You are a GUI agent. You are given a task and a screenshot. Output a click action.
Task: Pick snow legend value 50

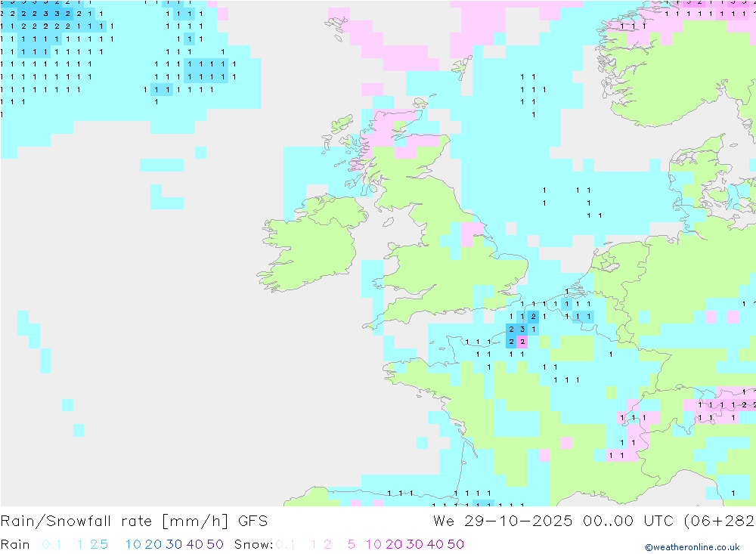[x=456, y=544]
